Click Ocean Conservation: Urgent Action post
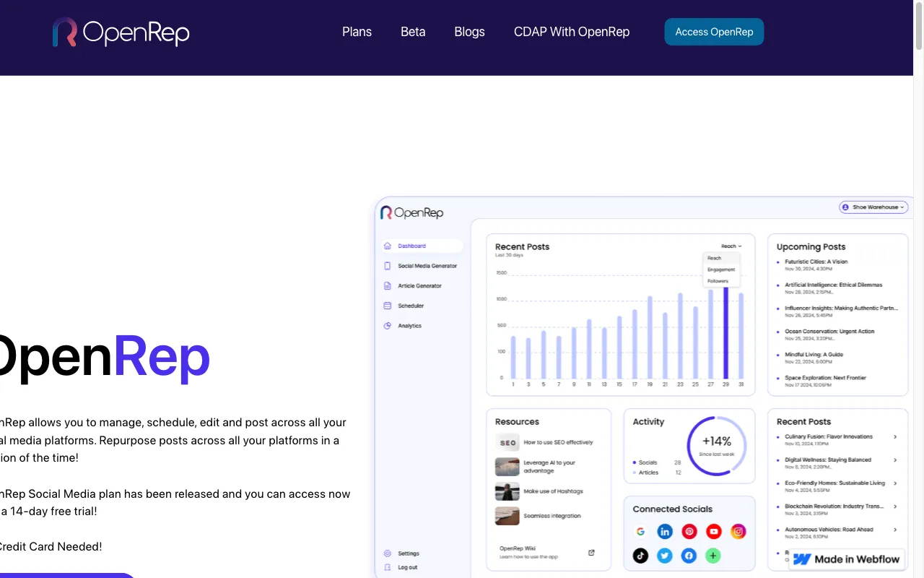Image resolution: width=924 pixels, height=578 pixels. (x=829, y=331)
